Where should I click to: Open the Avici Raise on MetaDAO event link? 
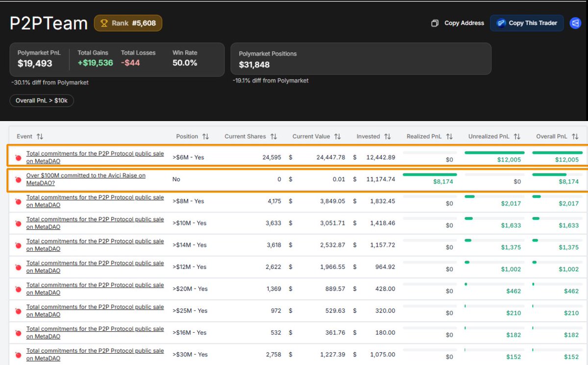point(86,179)
